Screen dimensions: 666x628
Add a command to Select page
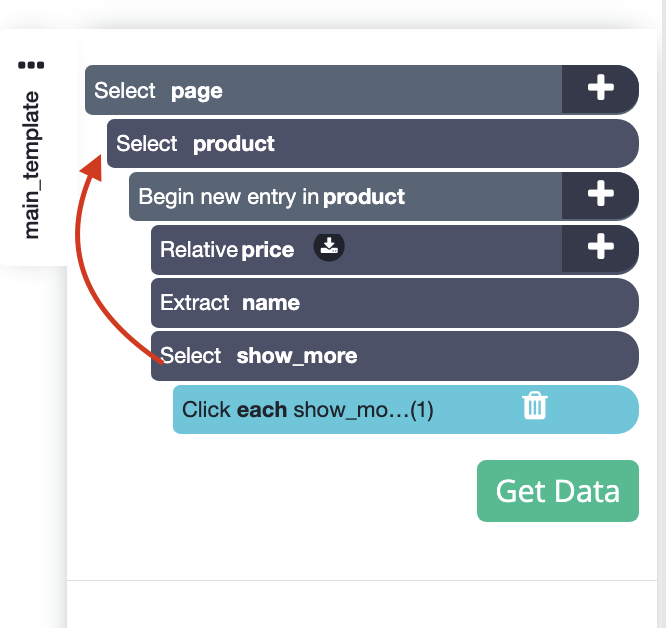[x=600, y=89]
